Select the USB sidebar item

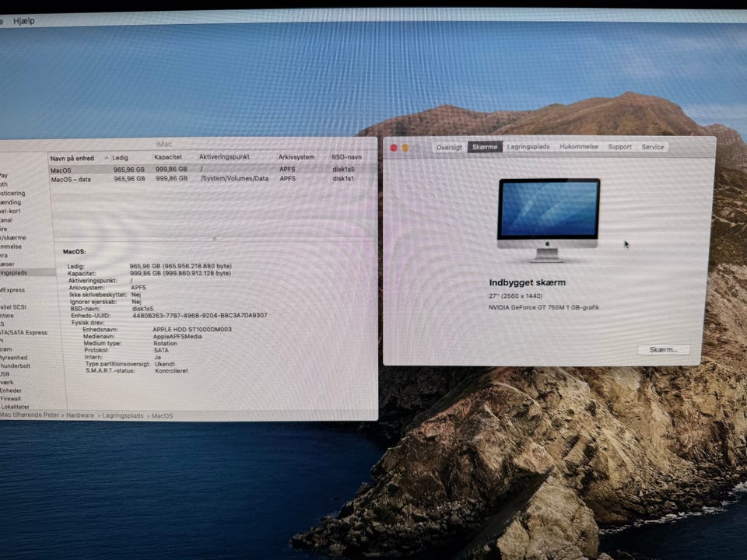pyautogui.click(x=5, y=374)
